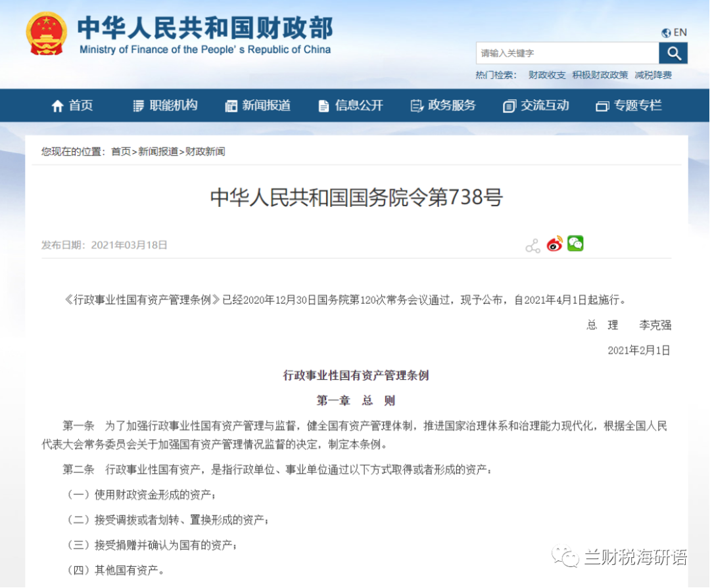Image resolution: width=710 pixels, height=588 pixels.
Task: Click the keyword search input box
Action: tap(567, 53)
